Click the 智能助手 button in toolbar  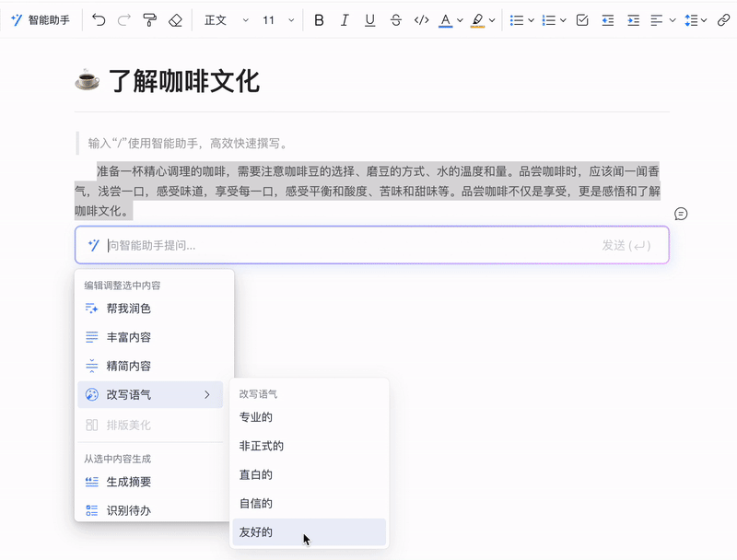point(40,20)
